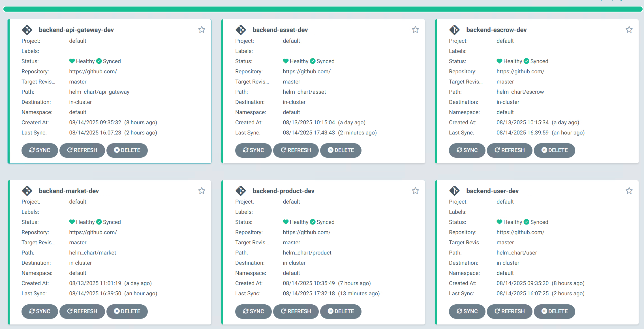Delete the backend-api-gateway-dev application
The image size is (644, 329).
tap(127, 150)
